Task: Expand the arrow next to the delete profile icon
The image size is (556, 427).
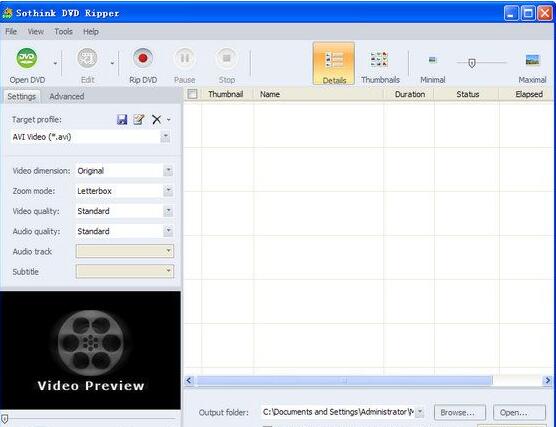Action: 169,120
